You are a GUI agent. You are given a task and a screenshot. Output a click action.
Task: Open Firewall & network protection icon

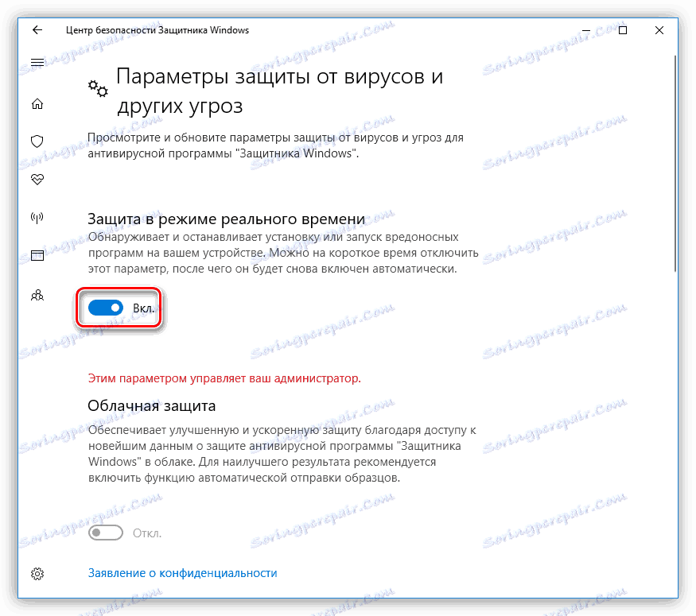(x=37, y=216)
